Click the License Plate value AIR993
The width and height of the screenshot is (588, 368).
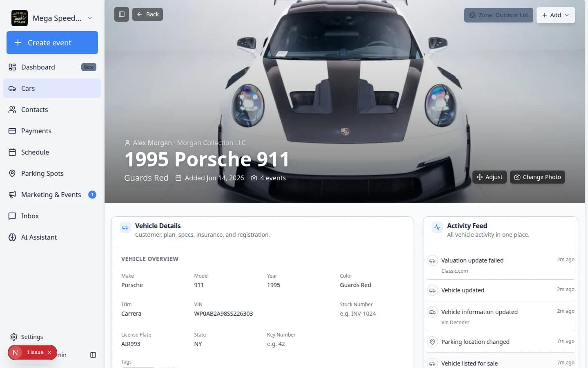tap(131, 344)
